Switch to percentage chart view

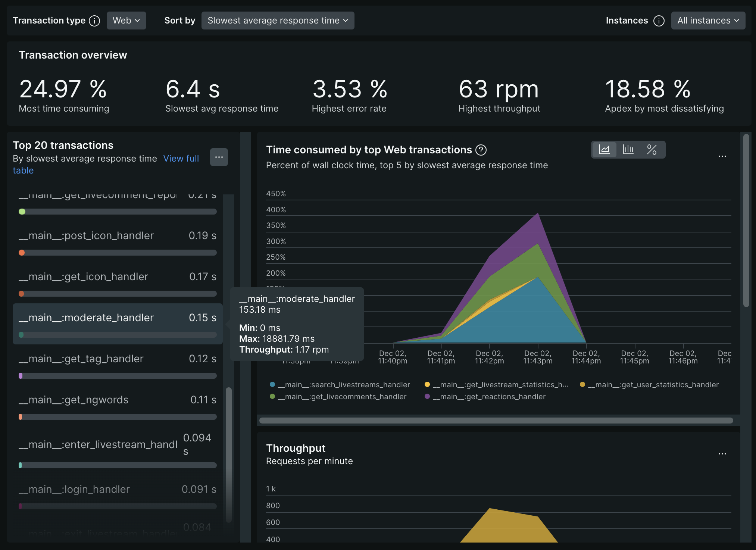coord(652,150)
